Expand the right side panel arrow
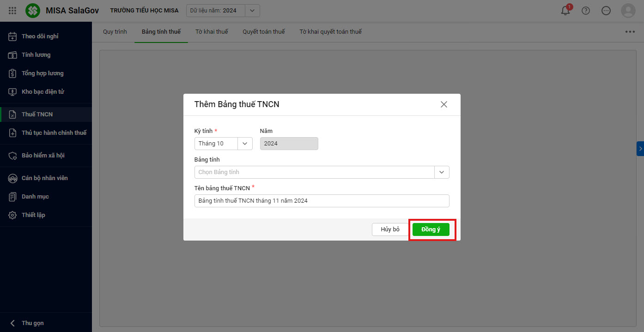This screenshot has height=332, width=644. [x=640, y=149]
